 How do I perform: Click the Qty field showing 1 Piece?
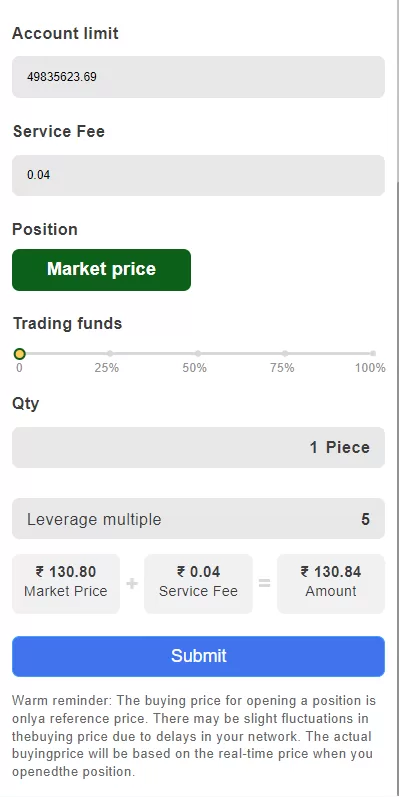pyautogui.click(x=198, y=447)
